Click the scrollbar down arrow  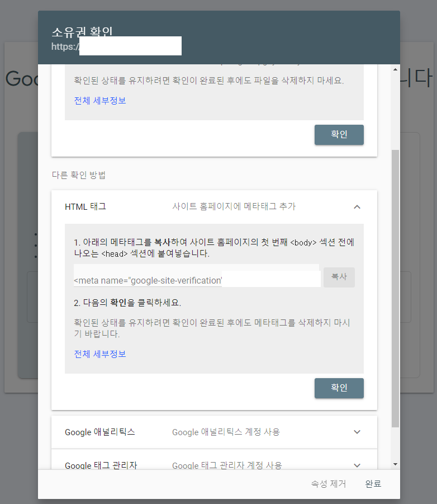pyautogui.click(x=395, y=464)
